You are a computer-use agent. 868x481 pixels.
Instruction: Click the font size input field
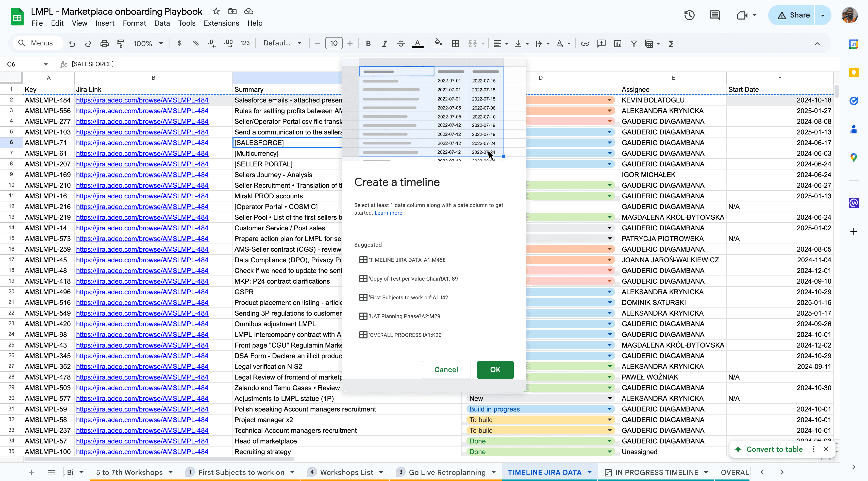(333, 43)
